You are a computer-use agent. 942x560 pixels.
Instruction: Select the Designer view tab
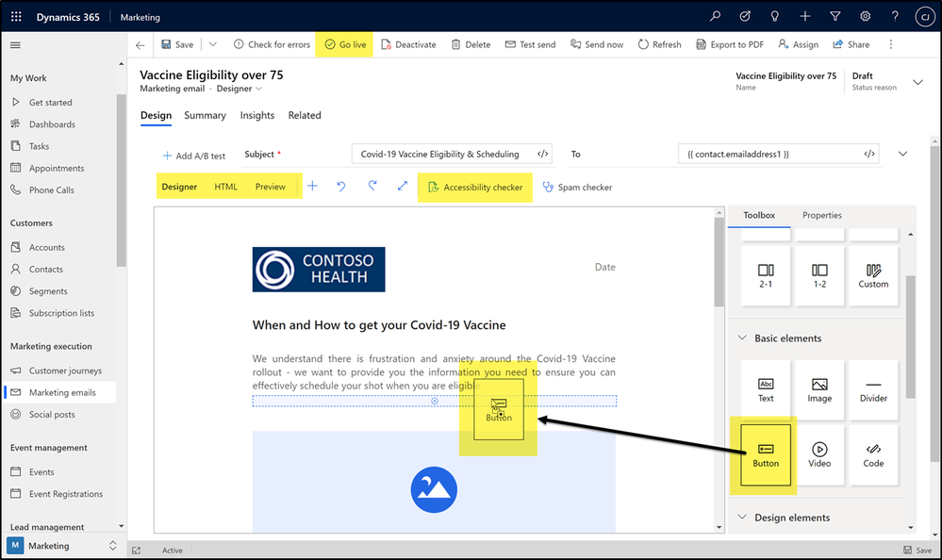pos(179,187)
